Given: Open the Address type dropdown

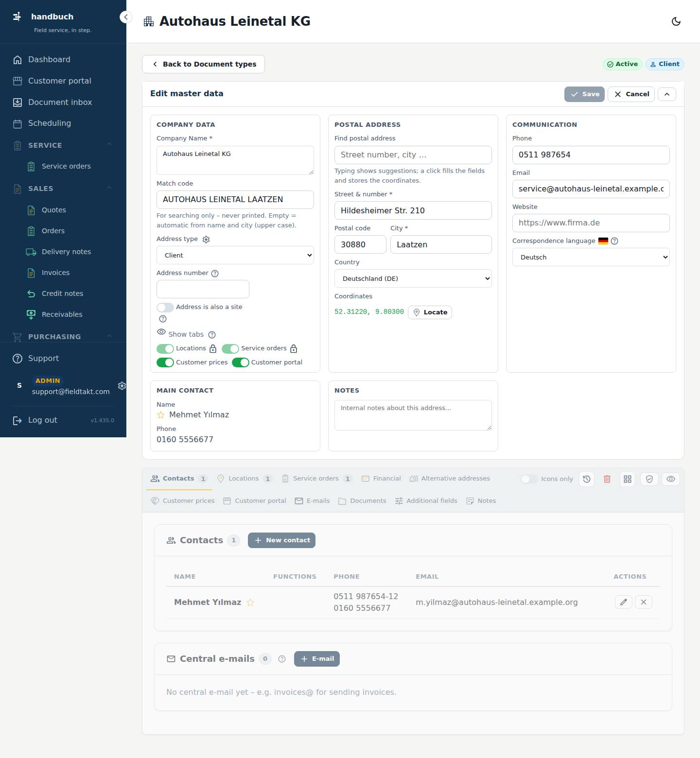Looking at the screenshot, I should coord(235,256).
